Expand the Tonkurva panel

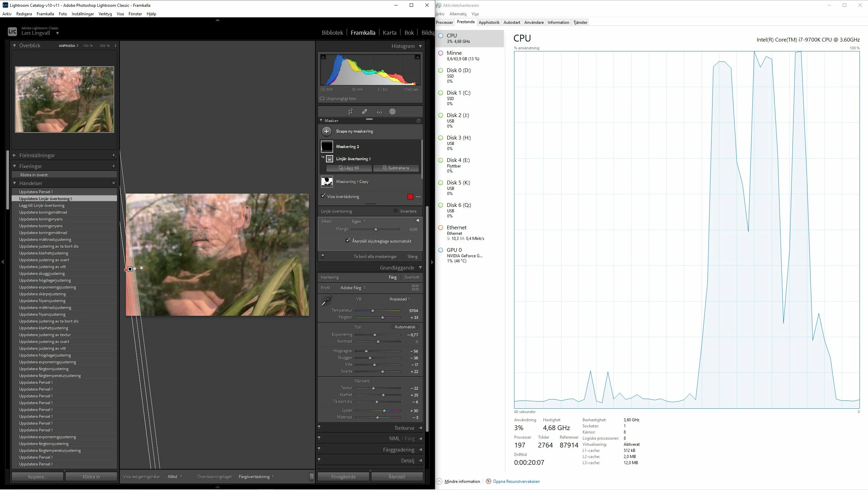(404, 428)
